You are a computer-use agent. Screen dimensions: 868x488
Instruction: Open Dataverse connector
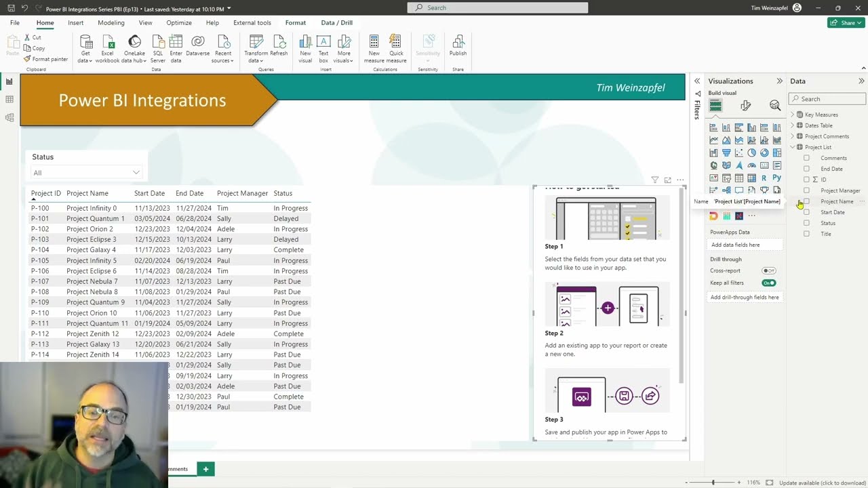click(198, 45)
